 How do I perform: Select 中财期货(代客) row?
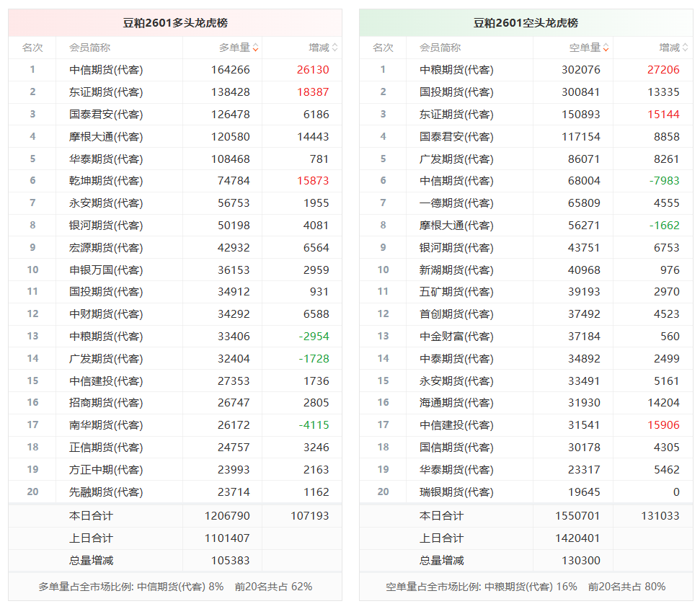[x=175, y=314]
